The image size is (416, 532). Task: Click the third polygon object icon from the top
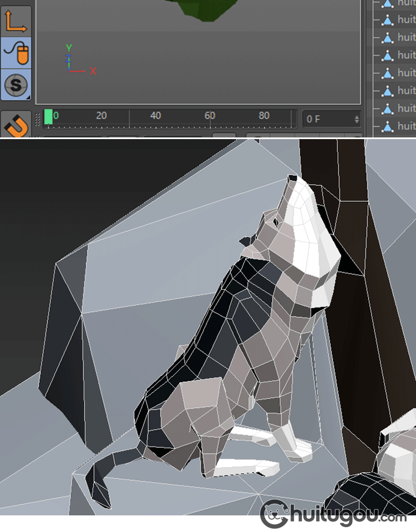pyautogui.click(x=387, y=38)
